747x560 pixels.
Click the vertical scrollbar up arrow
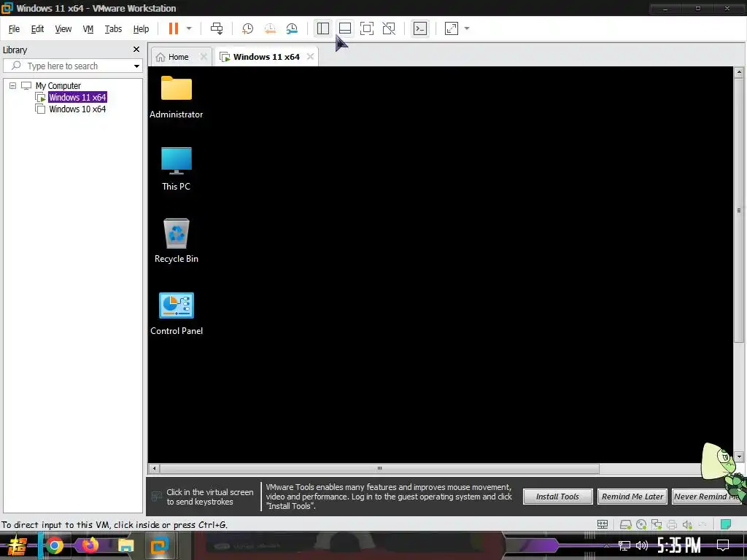739,72
